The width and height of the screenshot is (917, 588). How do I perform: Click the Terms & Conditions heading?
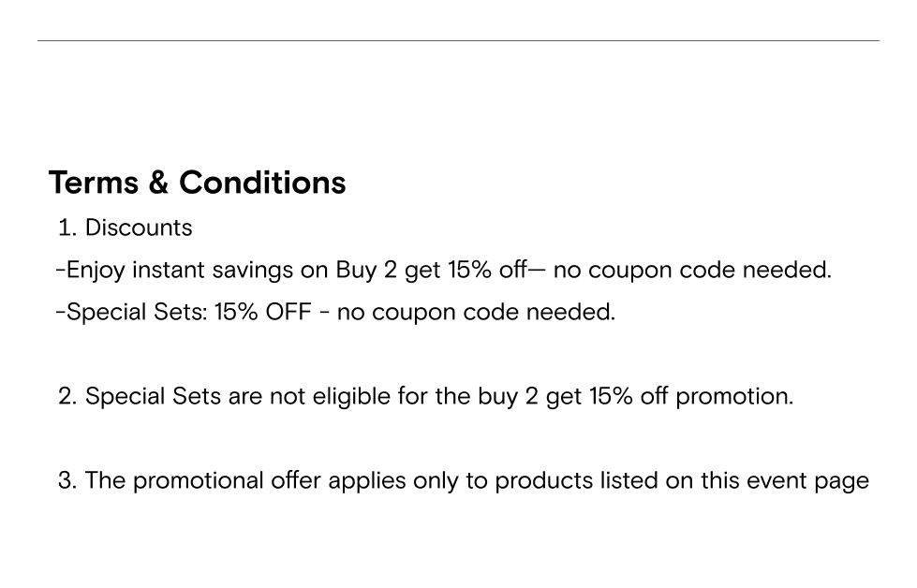[197, 183]
